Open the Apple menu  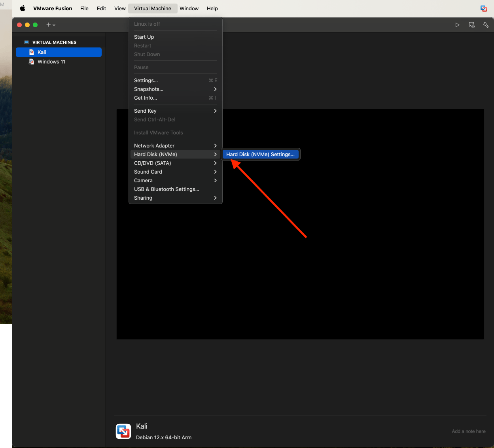point(23,8)
